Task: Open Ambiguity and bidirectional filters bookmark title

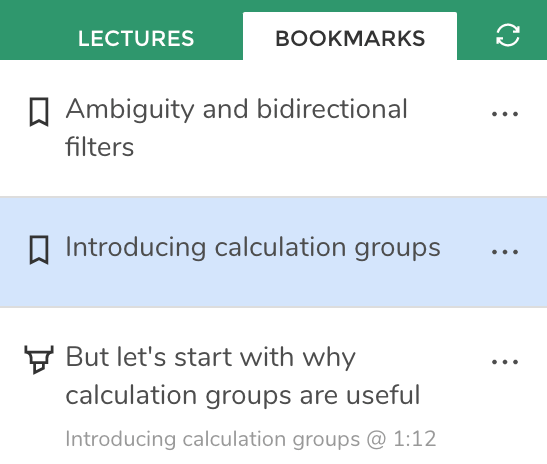Action: [x=236, y=128]
